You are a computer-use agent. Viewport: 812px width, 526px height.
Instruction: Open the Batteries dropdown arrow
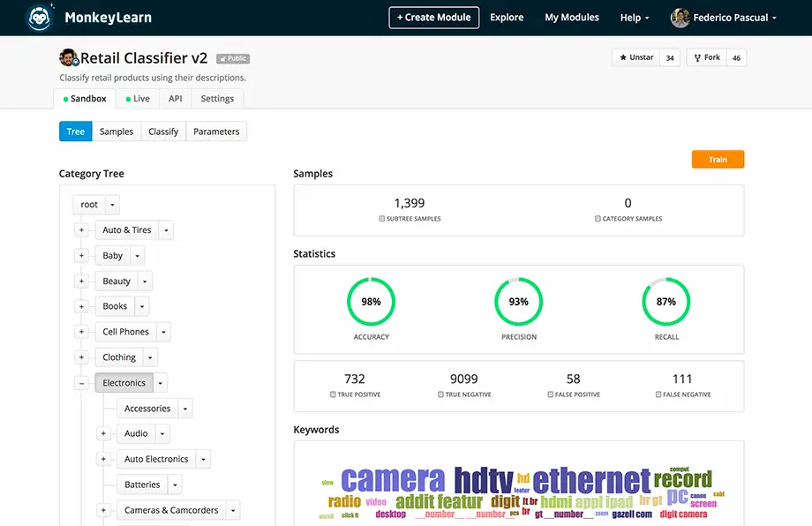175,485
